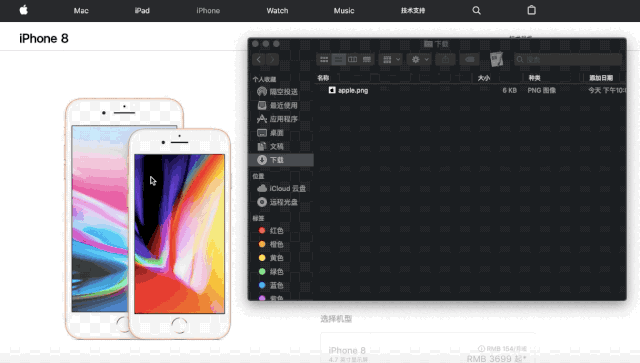Open the iPhone menu item
The width and height of the screenshot is (640, 363).
[x=208, y=11]
